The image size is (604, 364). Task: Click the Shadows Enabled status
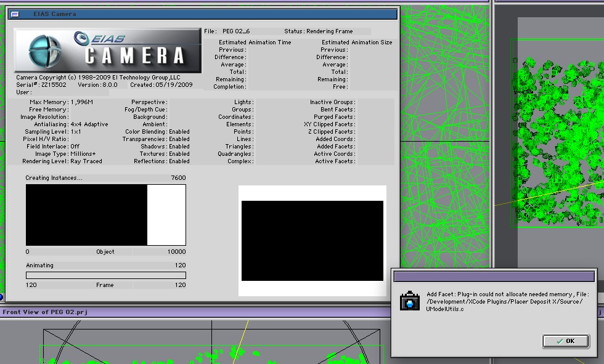point(179,147)
